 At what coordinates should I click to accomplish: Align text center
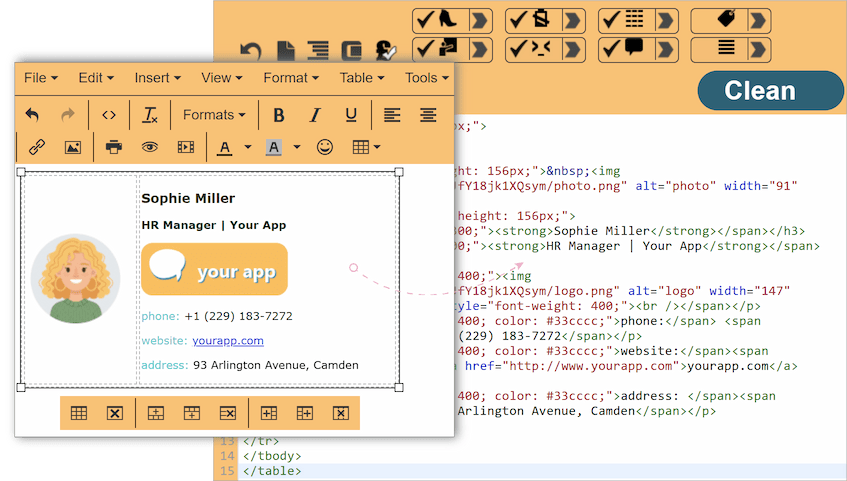pyautogui.click(x=428, y=115)
